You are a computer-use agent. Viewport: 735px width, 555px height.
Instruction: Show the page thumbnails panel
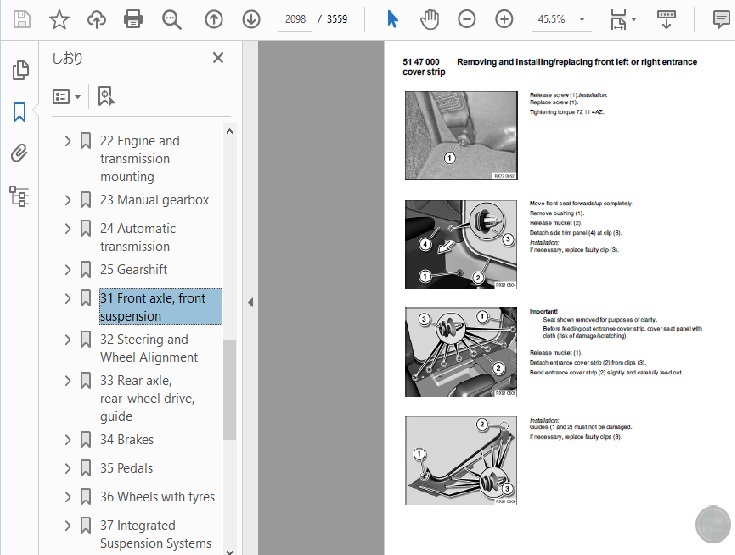pos(20,69)
